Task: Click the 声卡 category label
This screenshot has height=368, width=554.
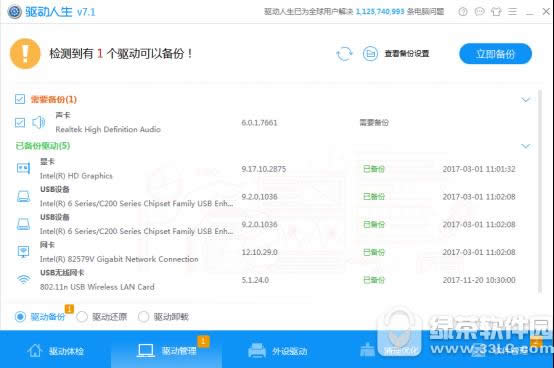Action: click(x=63, y=115)
